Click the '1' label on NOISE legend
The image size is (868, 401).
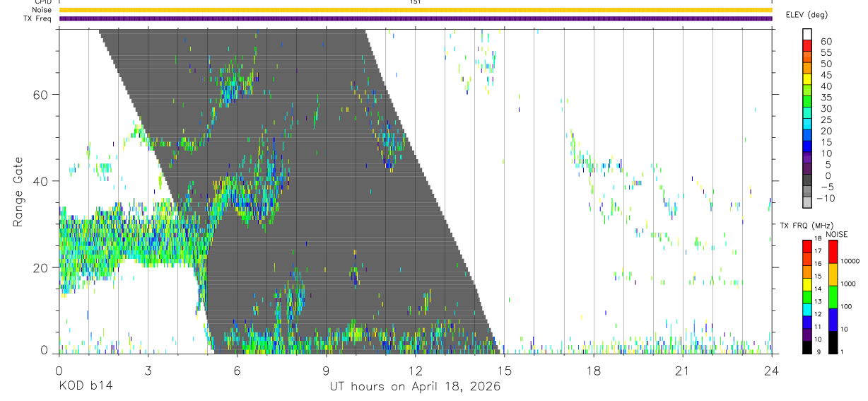tap(842, 352)
